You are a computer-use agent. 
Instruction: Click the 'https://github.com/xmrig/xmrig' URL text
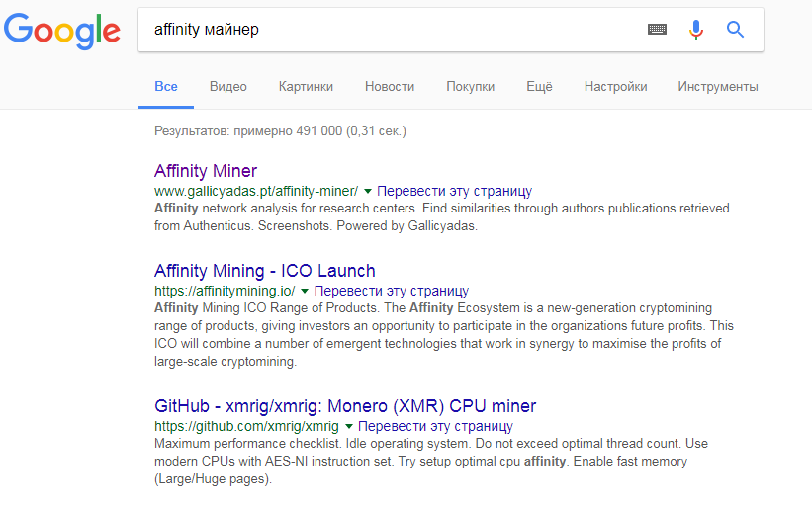point(246,427)
